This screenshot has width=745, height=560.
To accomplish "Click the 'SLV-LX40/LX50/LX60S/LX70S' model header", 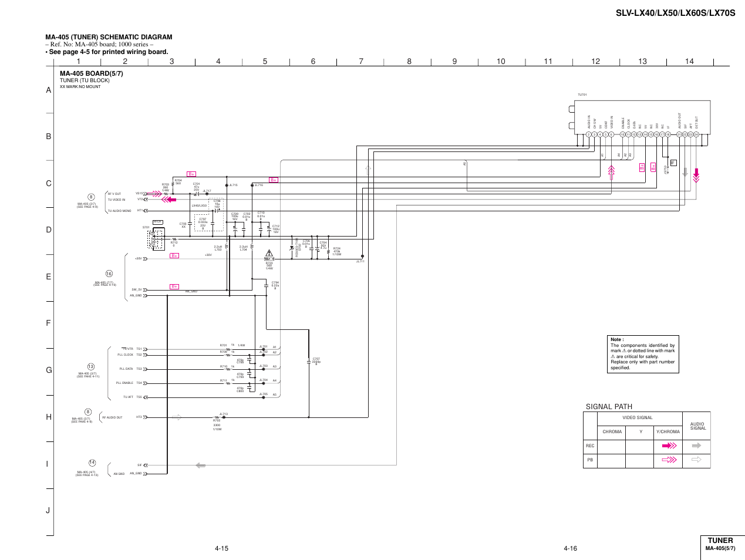I will coord(675,12).
